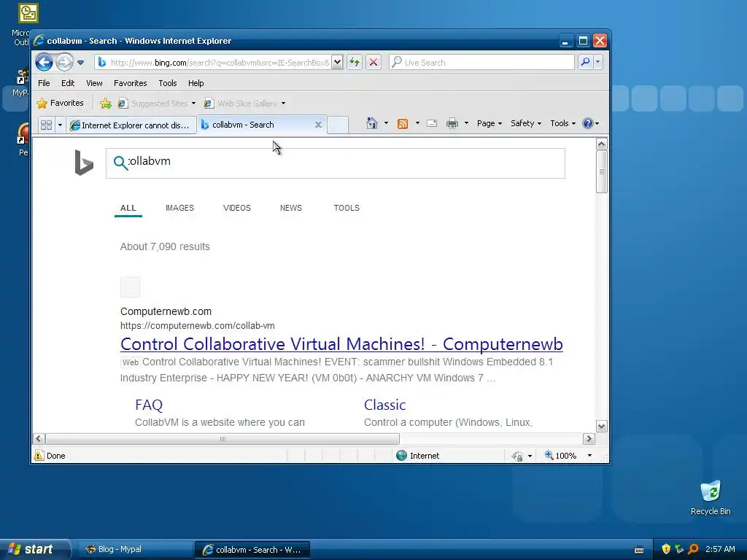This screenshot has height=560, width=747.
Task: Open the Tools menu in menu bar
Action: point(168,83)
